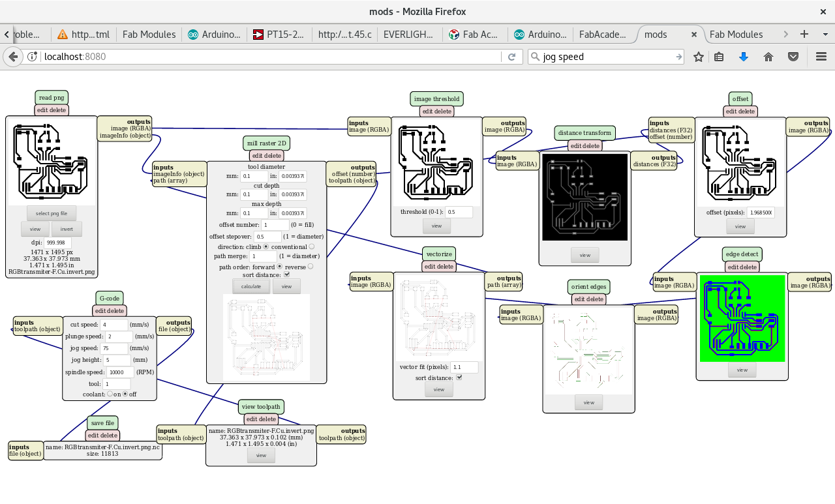835x504 pixels.
Task: Turn coolant off in G-code module
Action: [x=125, y=394]
